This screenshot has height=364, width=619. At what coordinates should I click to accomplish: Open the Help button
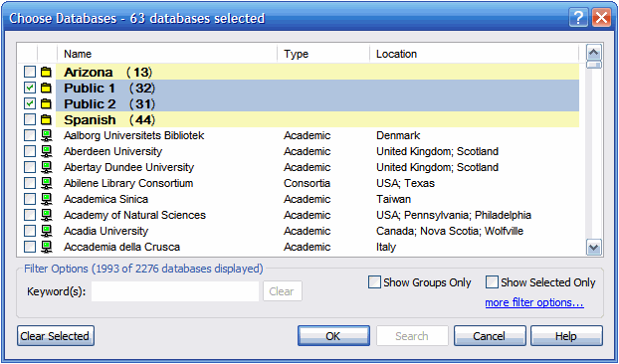[x=566, y=336]
